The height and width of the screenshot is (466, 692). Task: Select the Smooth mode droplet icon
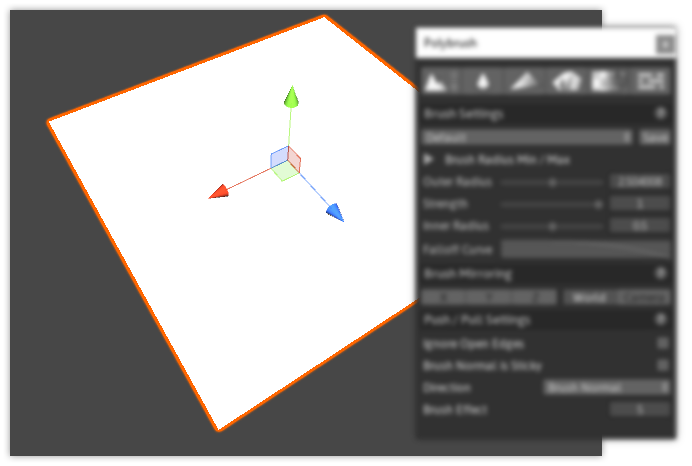(482, 81)
